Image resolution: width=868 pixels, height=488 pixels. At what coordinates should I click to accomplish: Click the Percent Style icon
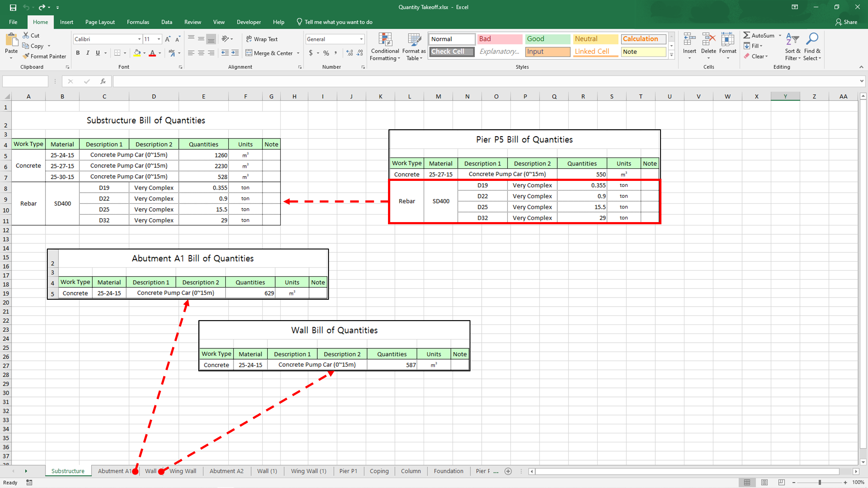(x=326, y=53)
